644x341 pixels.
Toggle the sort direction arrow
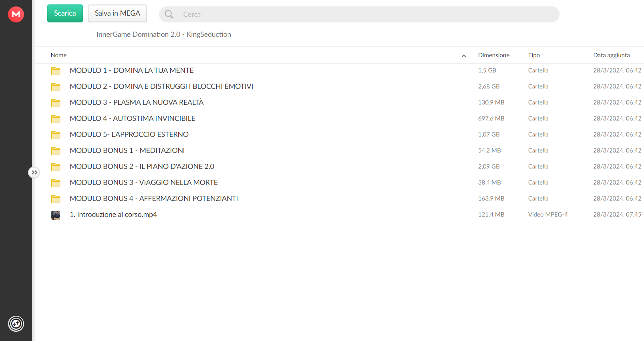tap(464, 56)
